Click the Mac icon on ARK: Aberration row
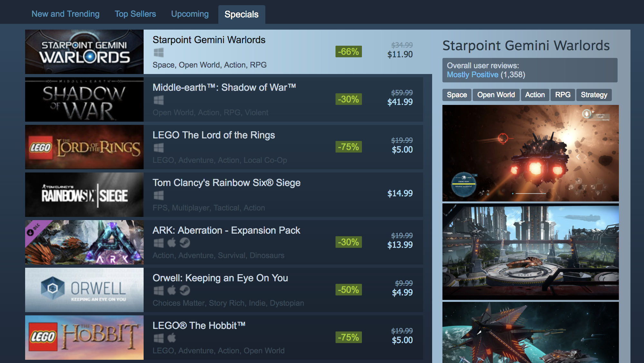644x363 pixels. [172, 243]
